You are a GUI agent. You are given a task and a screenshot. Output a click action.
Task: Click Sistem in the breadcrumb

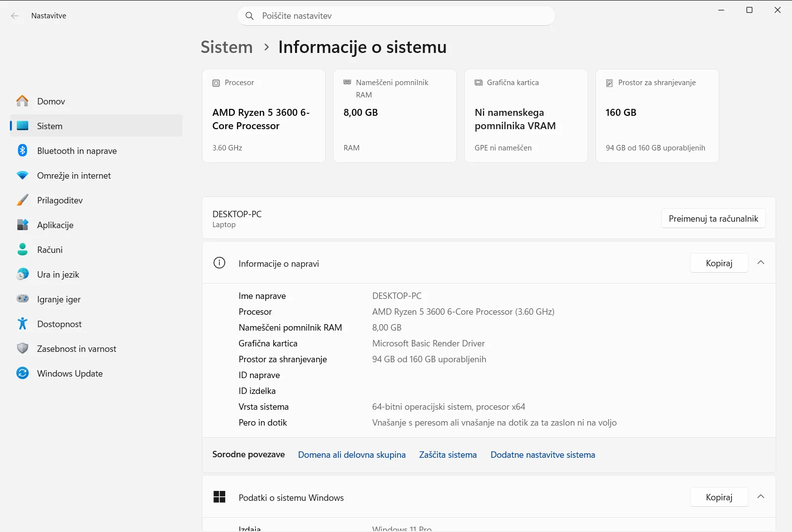pos(227,47)
